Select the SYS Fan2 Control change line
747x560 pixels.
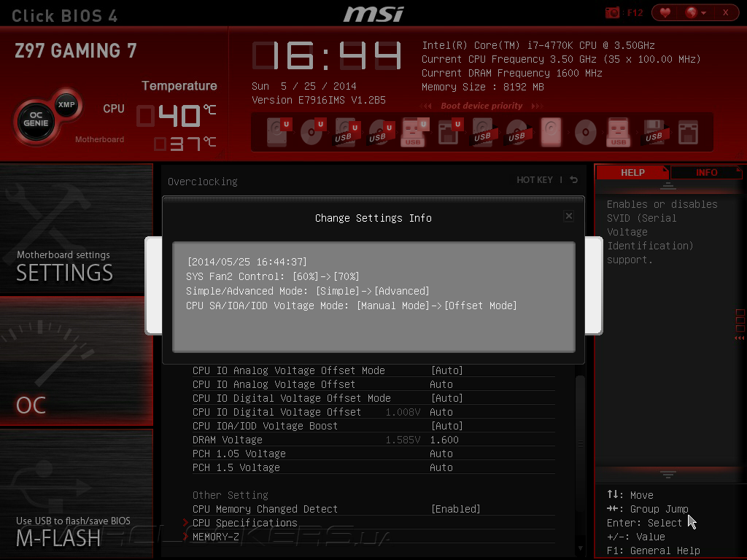coord(273,276)
